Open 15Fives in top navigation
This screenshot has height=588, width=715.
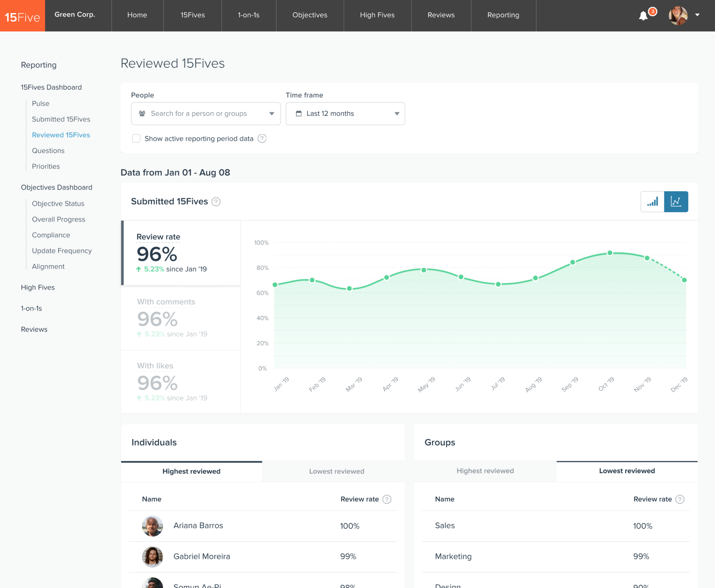pos(193,15)
